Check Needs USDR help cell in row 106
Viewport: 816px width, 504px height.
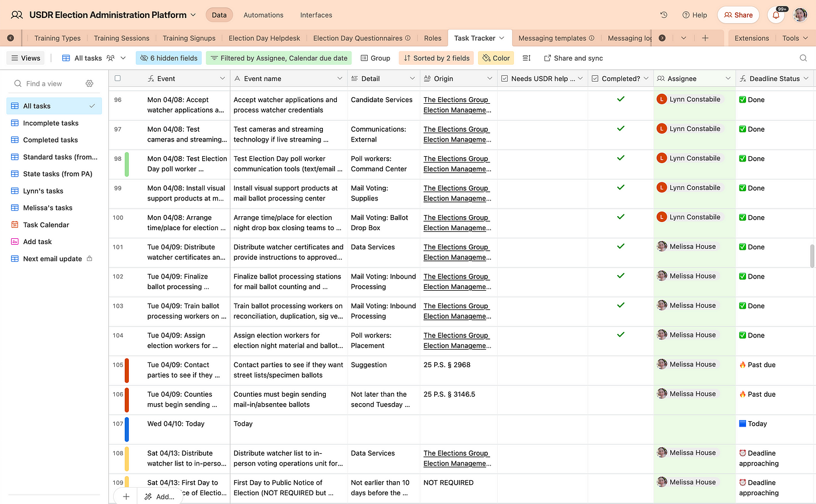pos(543,400)
